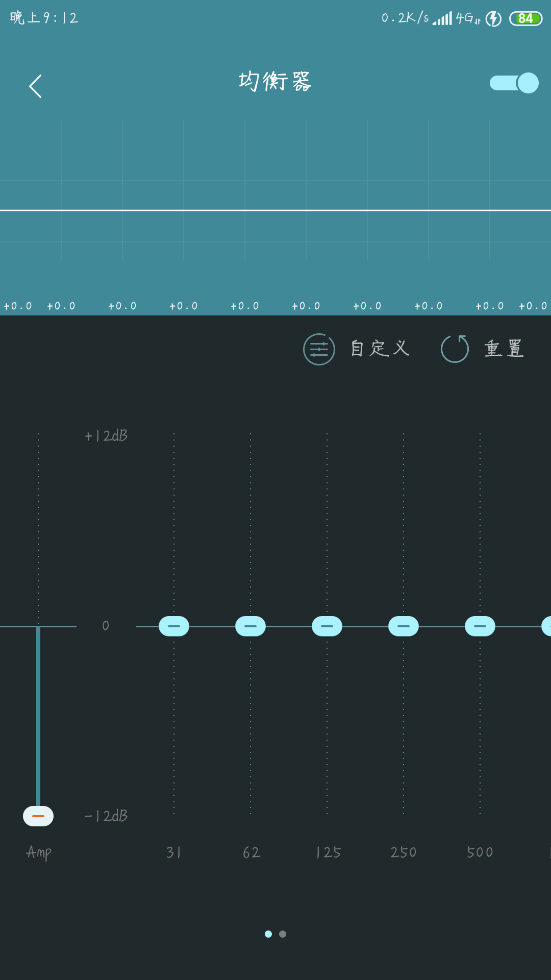Toggle the equalizer on/off switch
551x980 pixels.
514,83
